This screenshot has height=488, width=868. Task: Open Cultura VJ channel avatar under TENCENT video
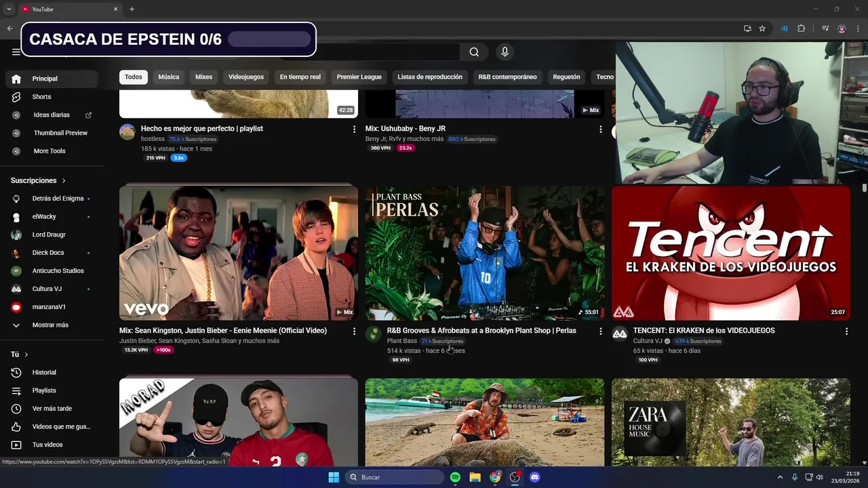coord(620,333)
